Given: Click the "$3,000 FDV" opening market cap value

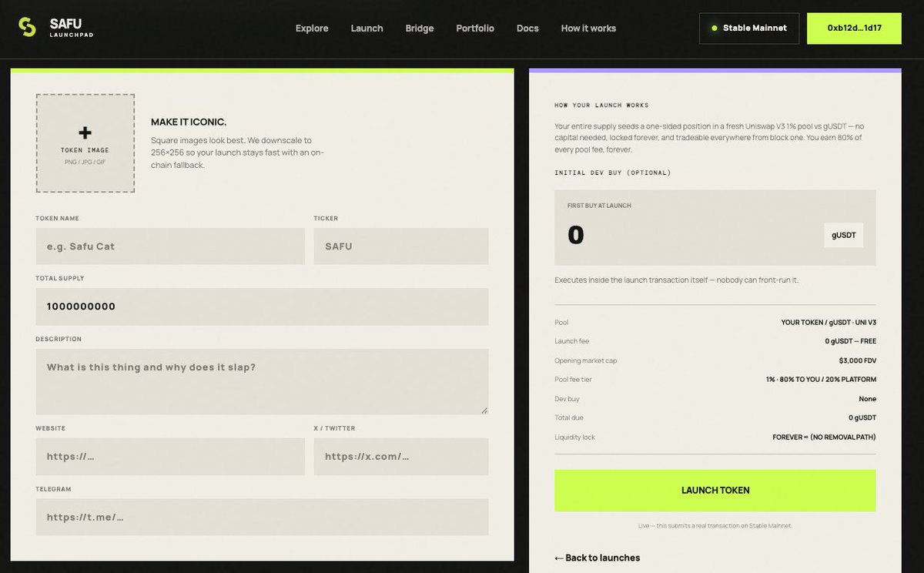Looking at the screenshot, I should tap(858, 360).
